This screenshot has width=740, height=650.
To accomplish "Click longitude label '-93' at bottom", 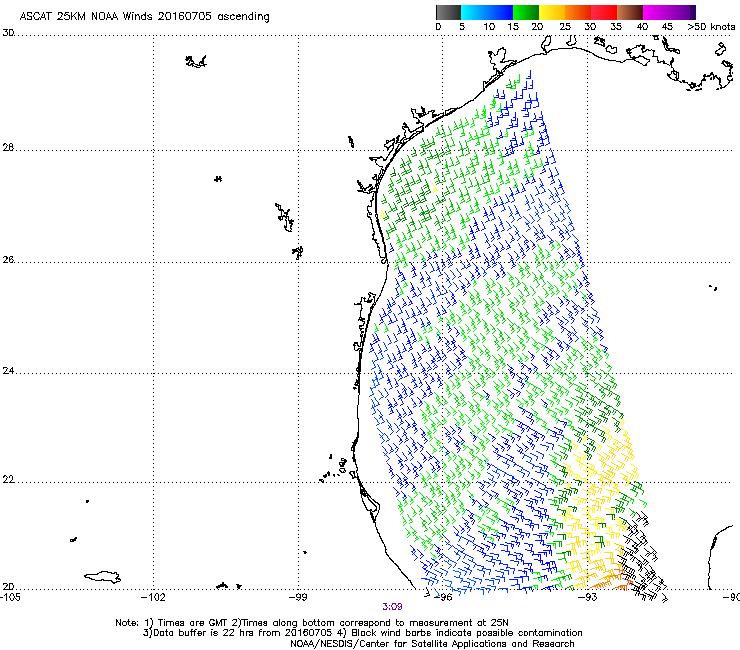I will click(x=587, y=597).
